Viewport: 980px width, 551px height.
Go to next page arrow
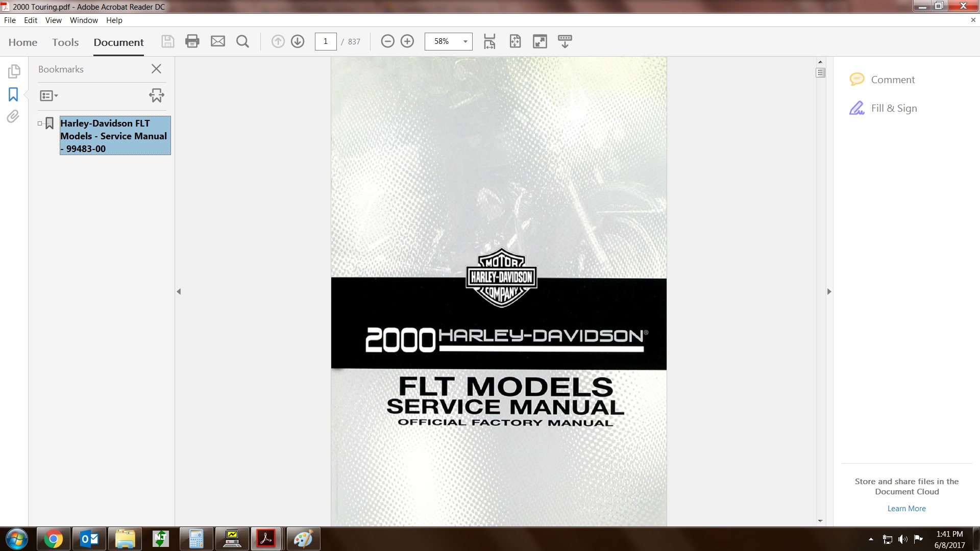[298, 41]
